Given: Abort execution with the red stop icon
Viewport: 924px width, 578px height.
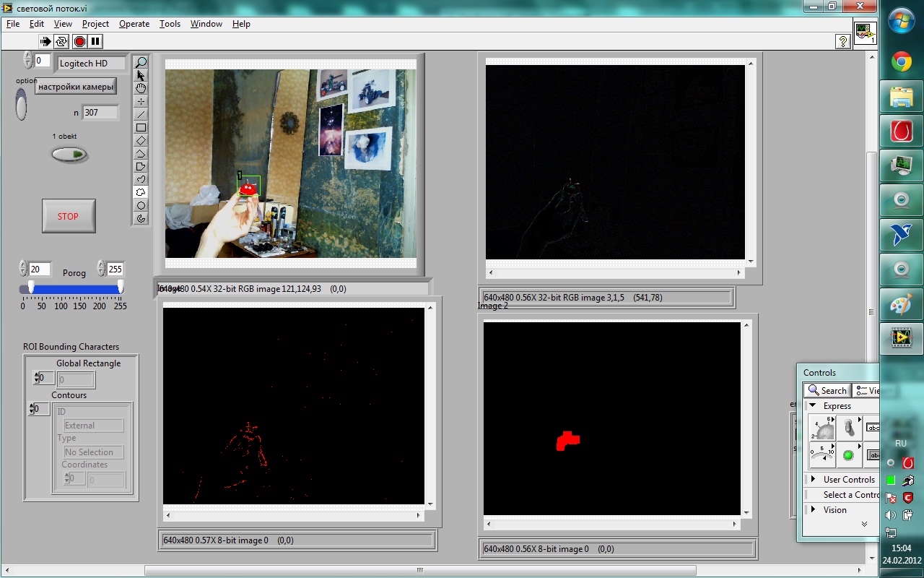Looking at the screenshot, I should (79, 41).
